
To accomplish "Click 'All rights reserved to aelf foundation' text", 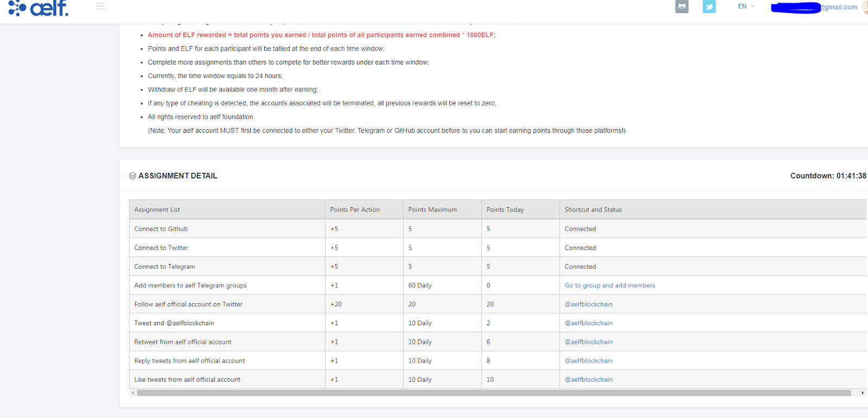I will point(201,117).
